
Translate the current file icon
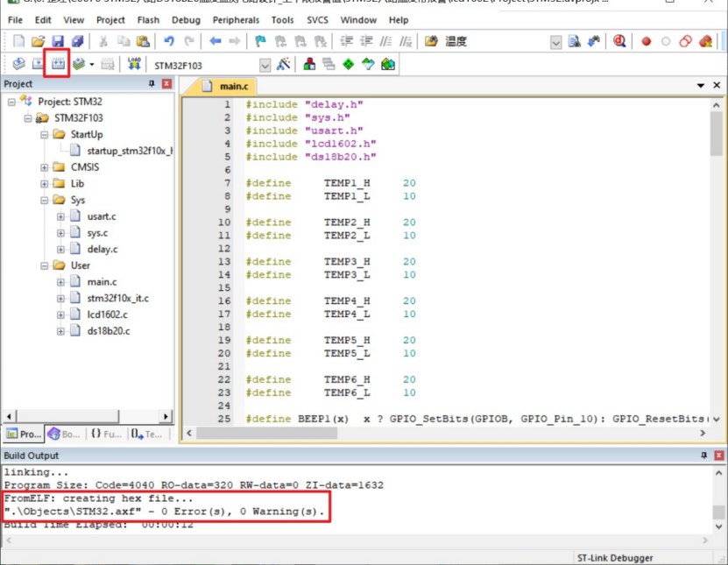[18, 64]
